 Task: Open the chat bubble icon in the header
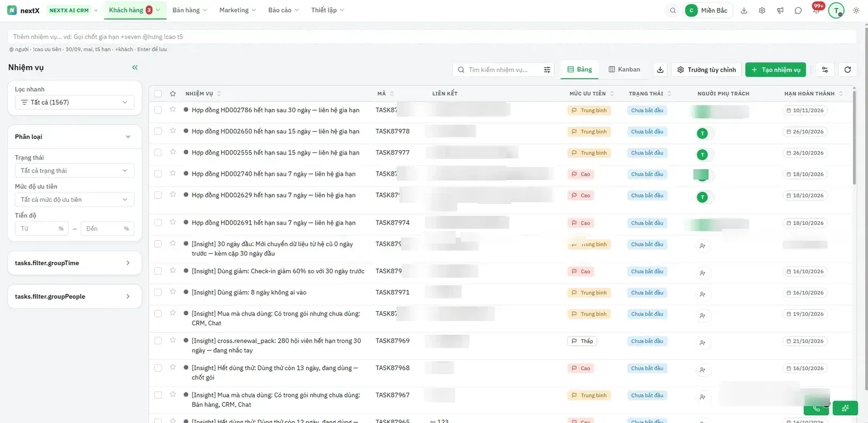[x=798, y=10]
